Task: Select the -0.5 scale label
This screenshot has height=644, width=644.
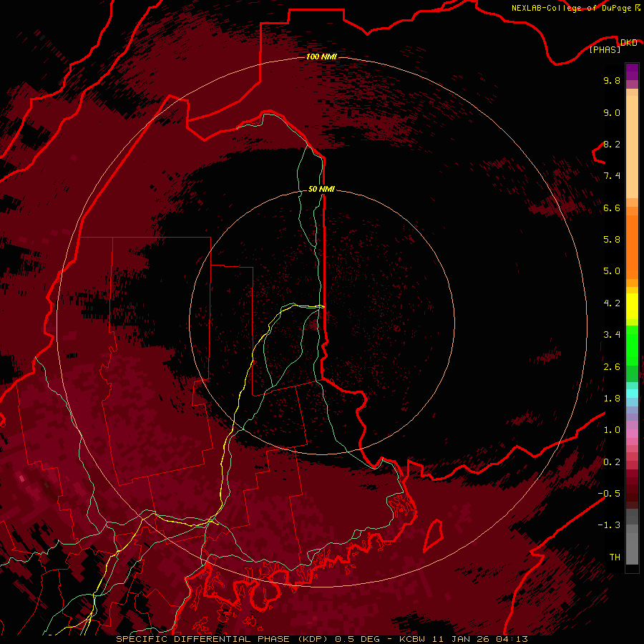Action: click(x=609, y=494)
